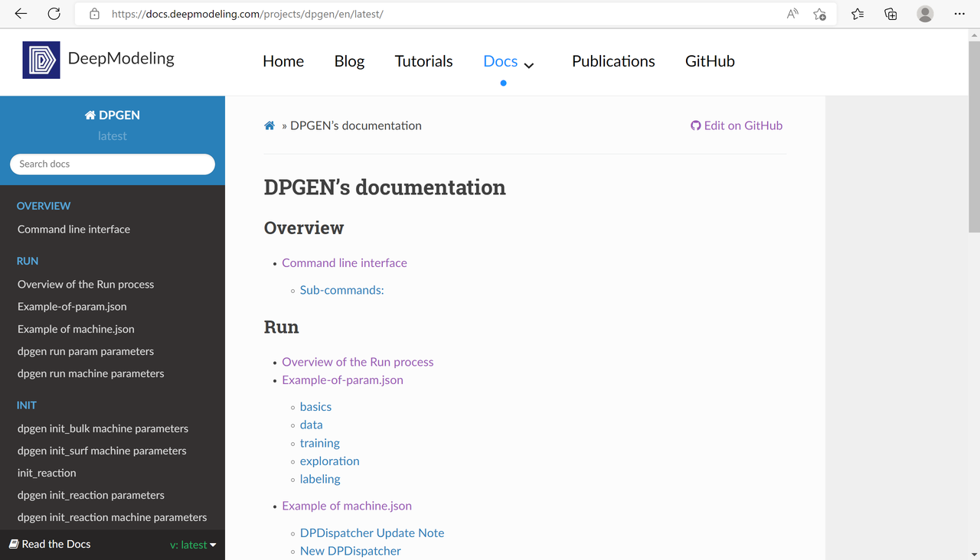The width and height of the screenshot is (980, 560).
Task: Open the GitHub menu item
Action: [x=710, y=61]
